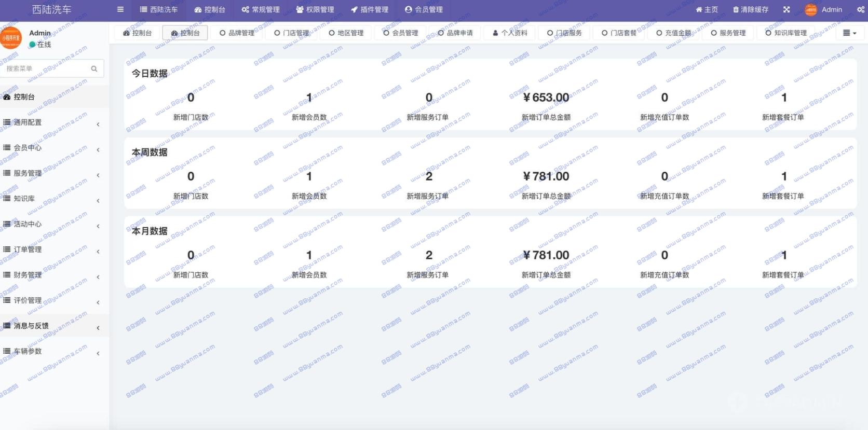Open 会员管理 top menu
This screenshot has width=868, height=430.
[424, 9]
